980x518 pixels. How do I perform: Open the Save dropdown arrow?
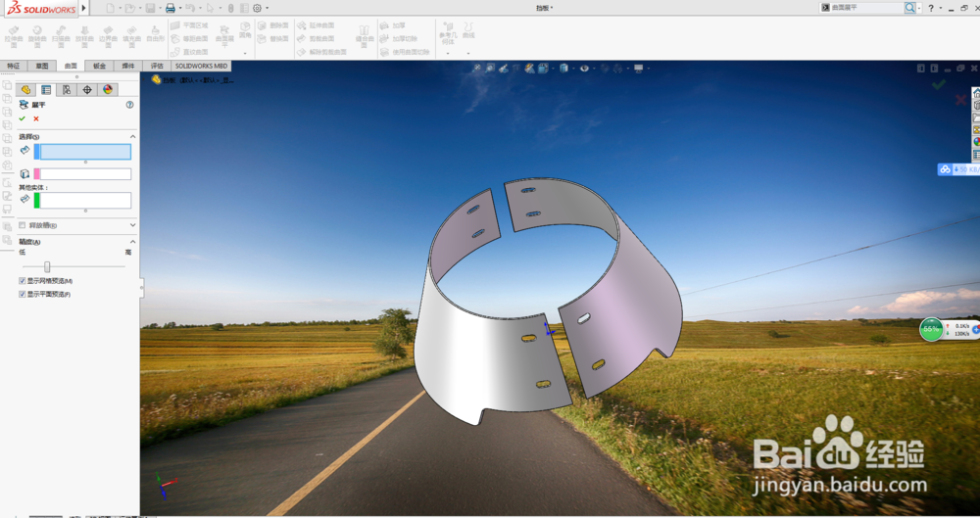pos(160,8)
